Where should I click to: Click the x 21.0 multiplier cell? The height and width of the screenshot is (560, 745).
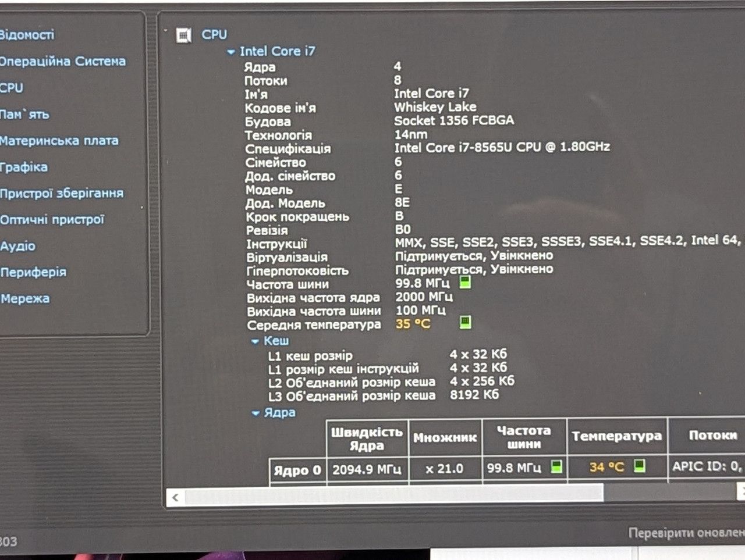click(x=445, y=469)
